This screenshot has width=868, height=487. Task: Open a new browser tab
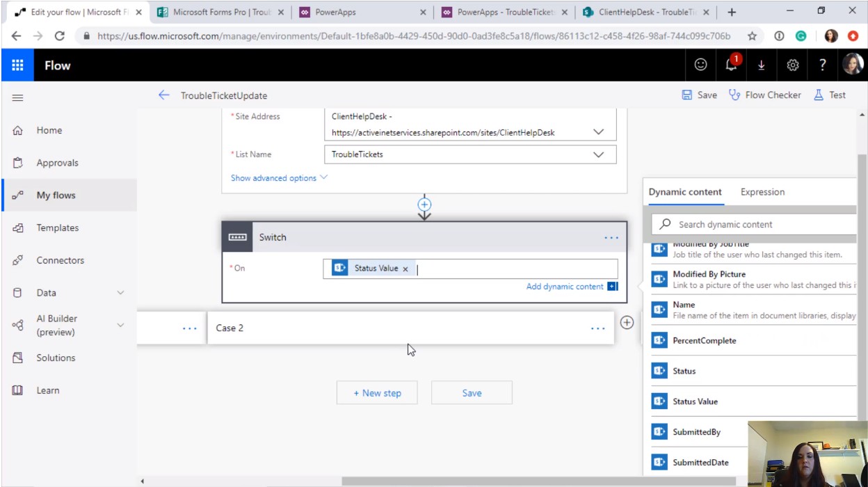(732, 12)
